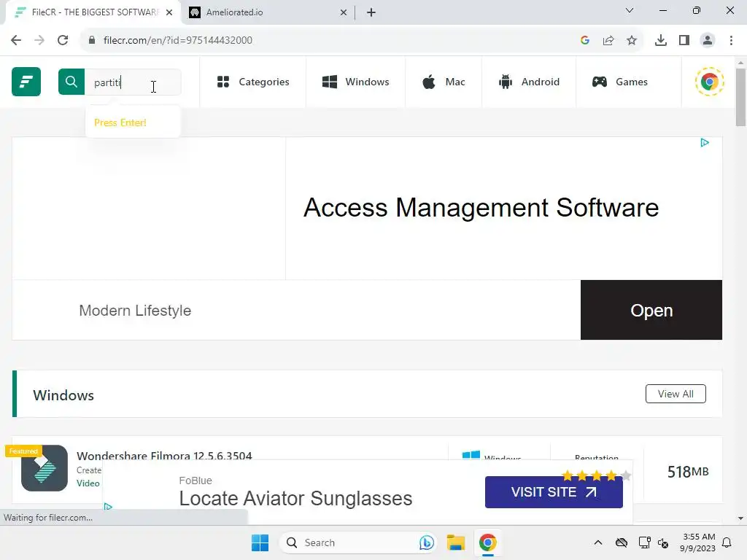Click scrollbar down arrow
The height and width of the screenshot is (560, 747).
(740, 518)
